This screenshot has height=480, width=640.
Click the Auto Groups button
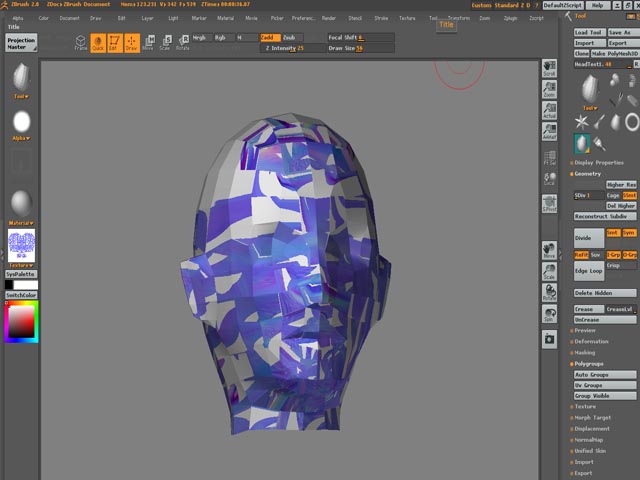(x=605, y=375)
